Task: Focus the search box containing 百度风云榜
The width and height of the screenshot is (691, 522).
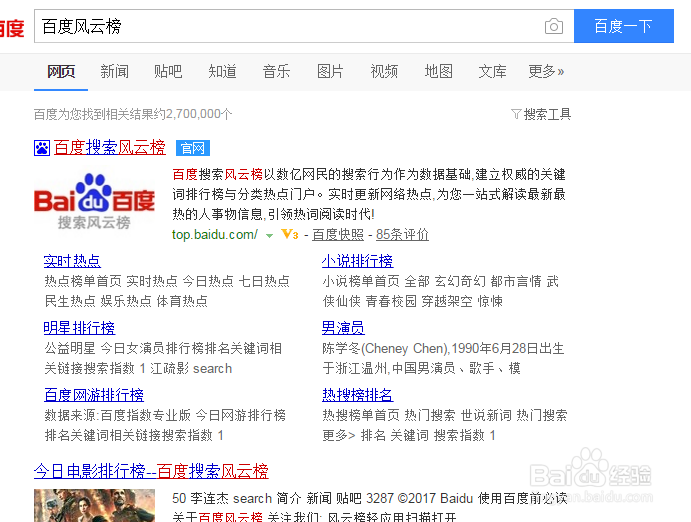Action: point(304,26)
